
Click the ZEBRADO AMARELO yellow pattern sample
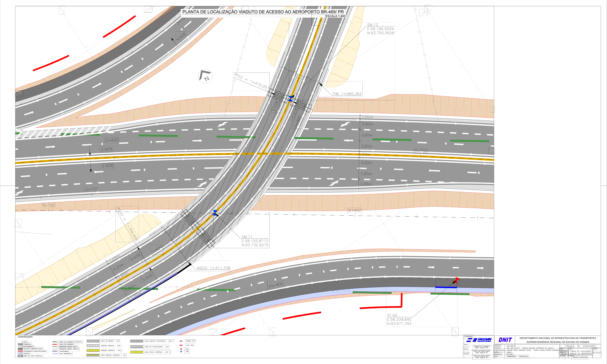tap(93, 351)
